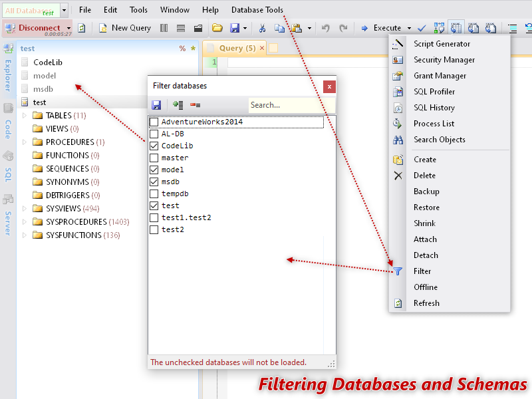532x399 pixels.
Task: Click the black folder tab toolbar icon
Action: click(x=198, y=28)
